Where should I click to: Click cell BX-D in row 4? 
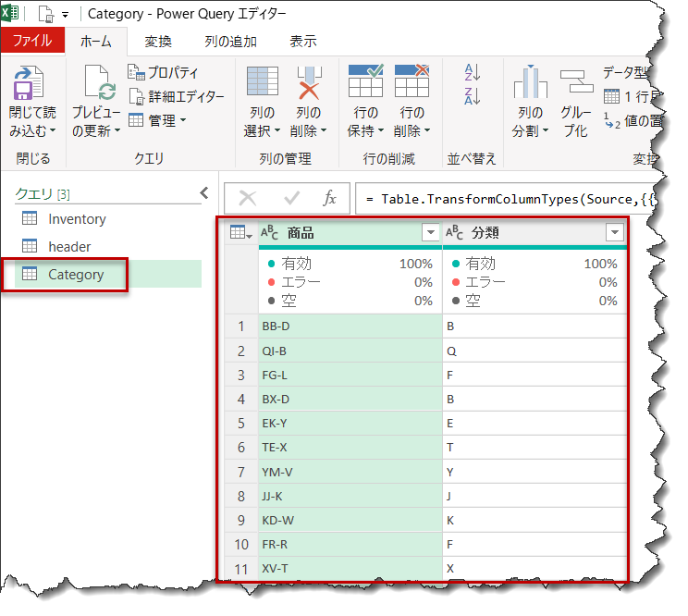point(350,400)
